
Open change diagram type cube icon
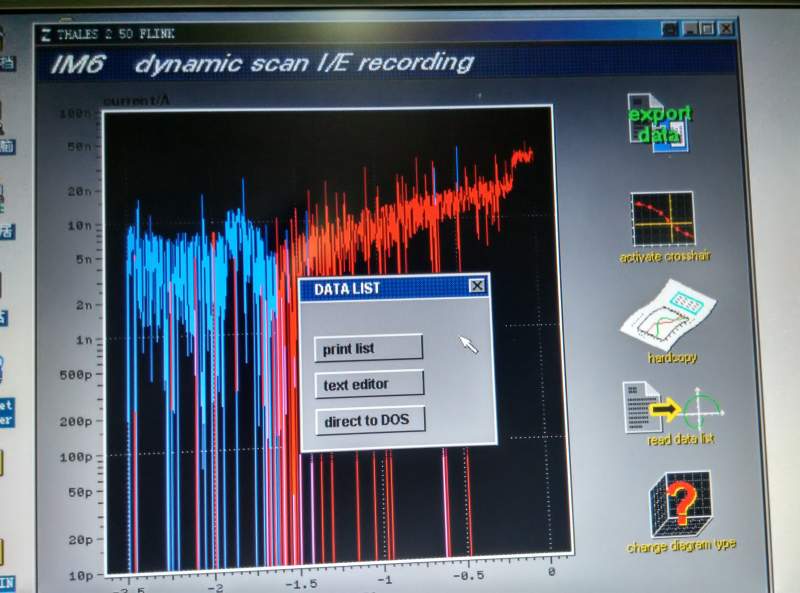click(x=680, y=505)
